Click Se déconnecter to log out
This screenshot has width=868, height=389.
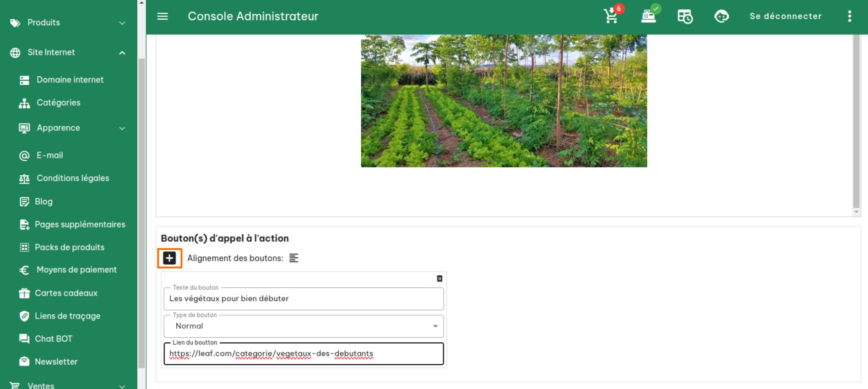[786, 16]
